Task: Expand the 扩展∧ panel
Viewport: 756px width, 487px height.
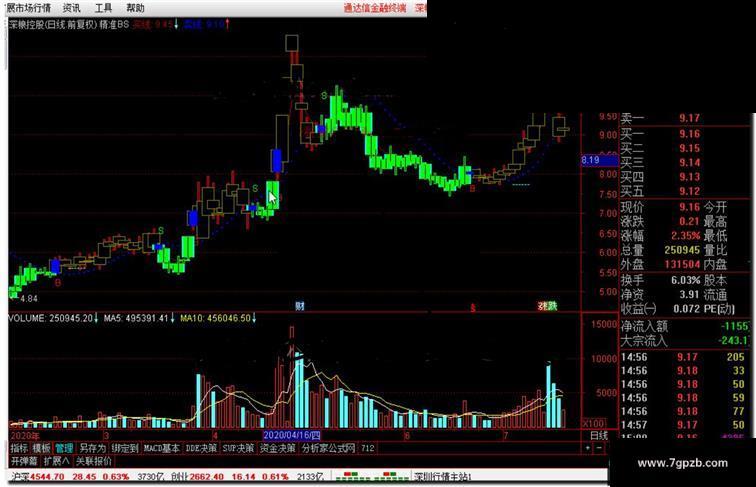Action: tap(56, 461)
